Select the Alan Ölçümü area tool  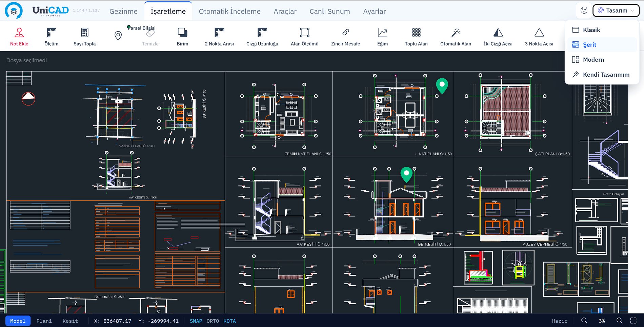[x=304, y=37]
